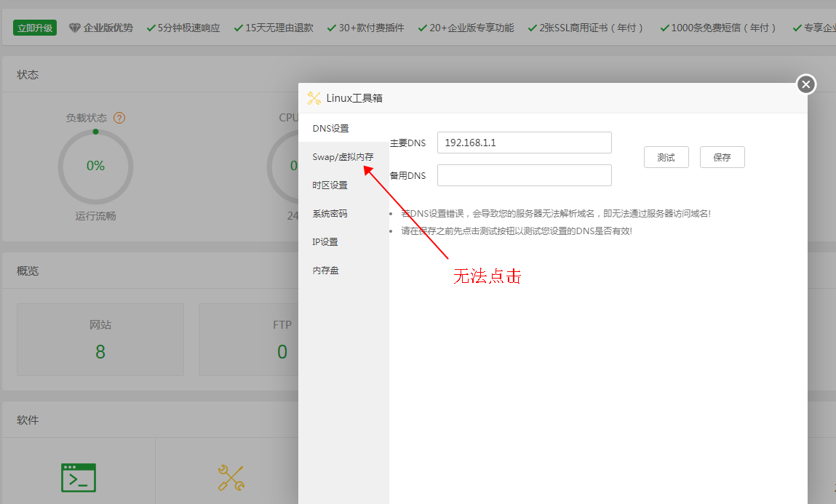Open the terminal software icon
Screen dimensions: 836x504
tap(79, 477)
